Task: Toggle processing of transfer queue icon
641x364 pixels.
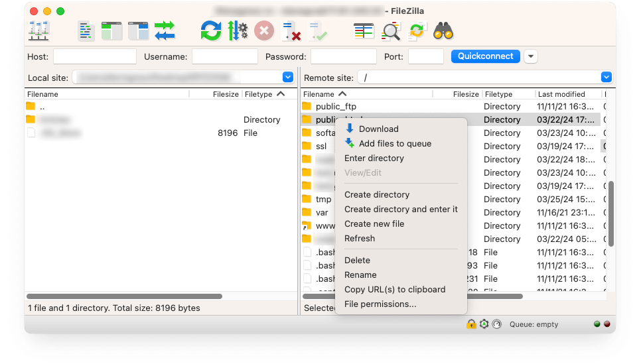Action: tap(238, 31)
